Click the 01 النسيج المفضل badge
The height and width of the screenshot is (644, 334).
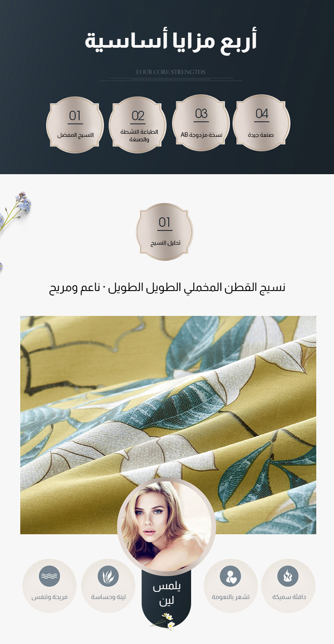point(75,125)
